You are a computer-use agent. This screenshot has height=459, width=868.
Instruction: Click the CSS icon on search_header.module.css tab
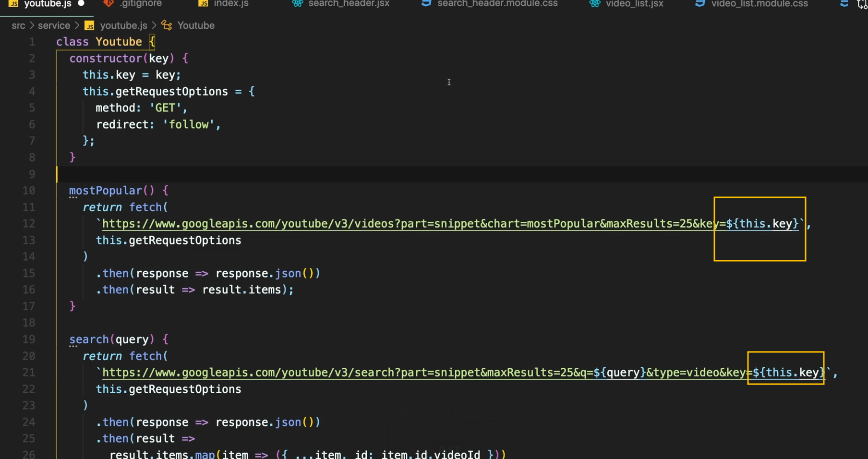coord(426,3)
